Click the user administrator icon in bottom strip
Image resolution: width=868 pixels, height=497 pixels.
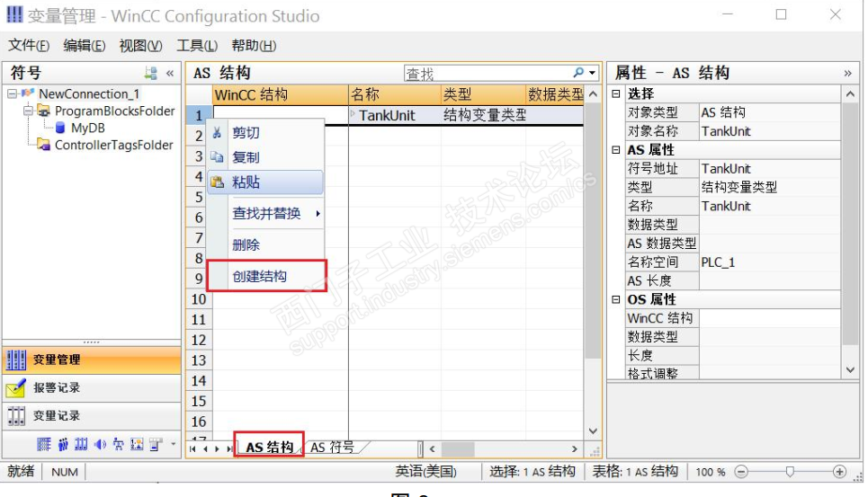click(63, 444)
